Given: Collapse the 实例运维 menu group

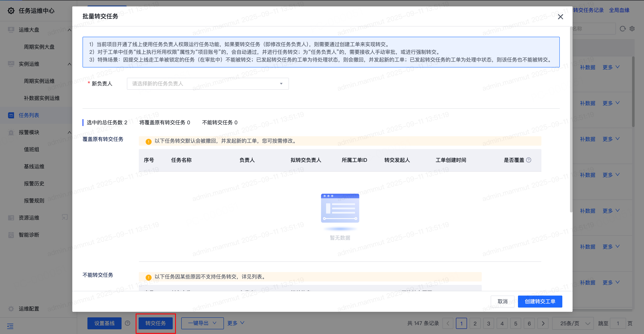Looking at the screenshot, I should (70, 64).
